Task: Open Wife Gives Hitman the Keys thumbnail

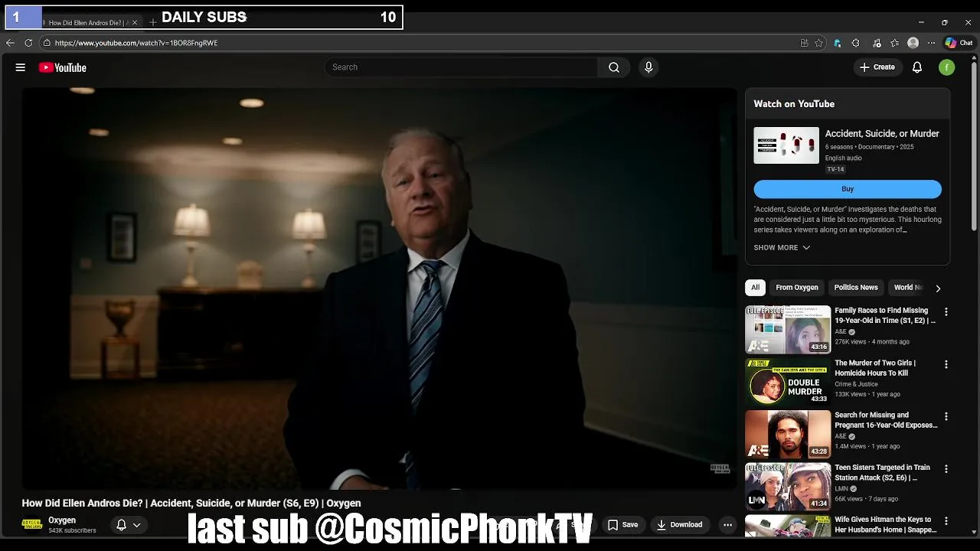Action: (x=788, y=526)
